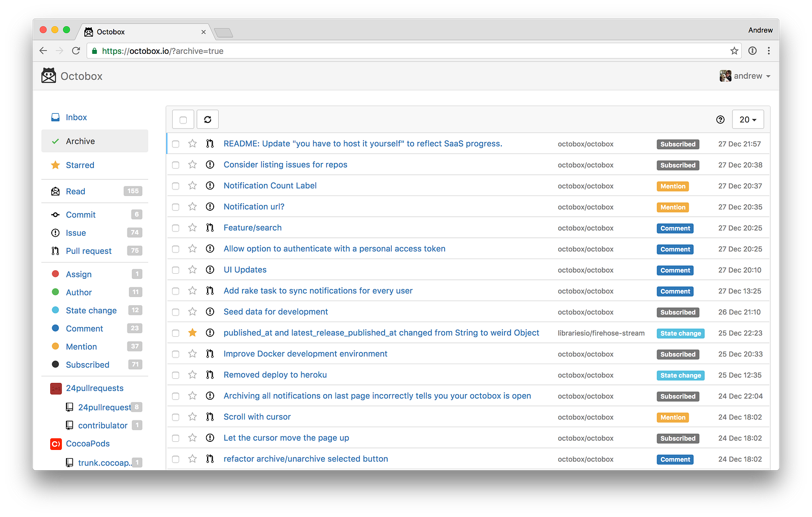Select the checkbox for 'Add rake task to sync notifications'
Viewport: 812px width, 517px height.
tap(176, 291)
